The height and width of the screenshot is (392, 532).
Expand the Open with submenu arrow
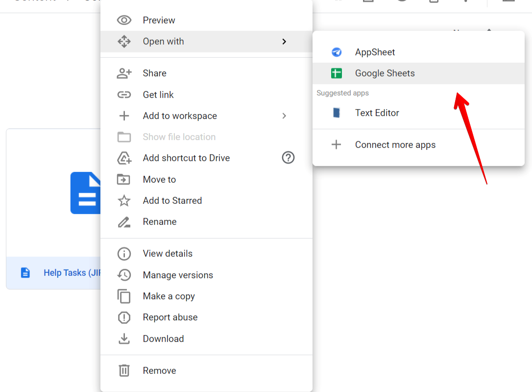pos(284,42)
